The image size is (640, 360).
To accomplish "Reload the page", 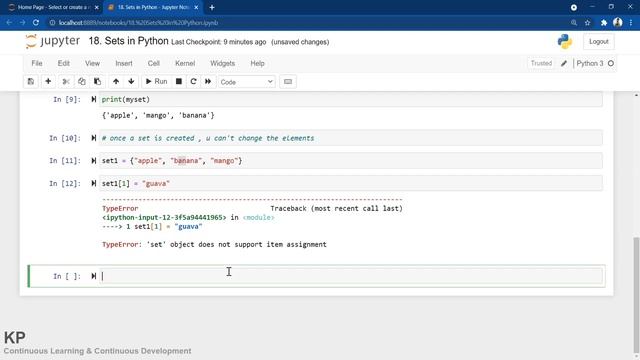I will click(36, 23).
